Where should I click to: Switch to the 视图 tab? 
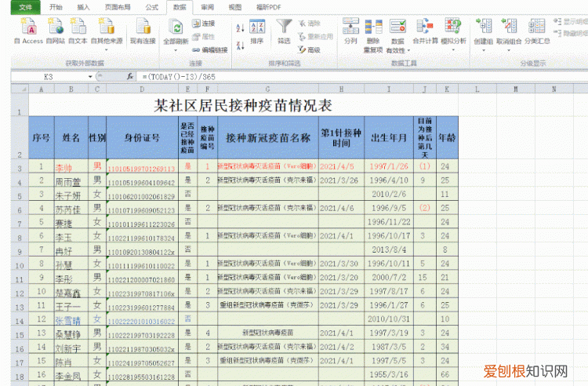click(x=235, y=7)
